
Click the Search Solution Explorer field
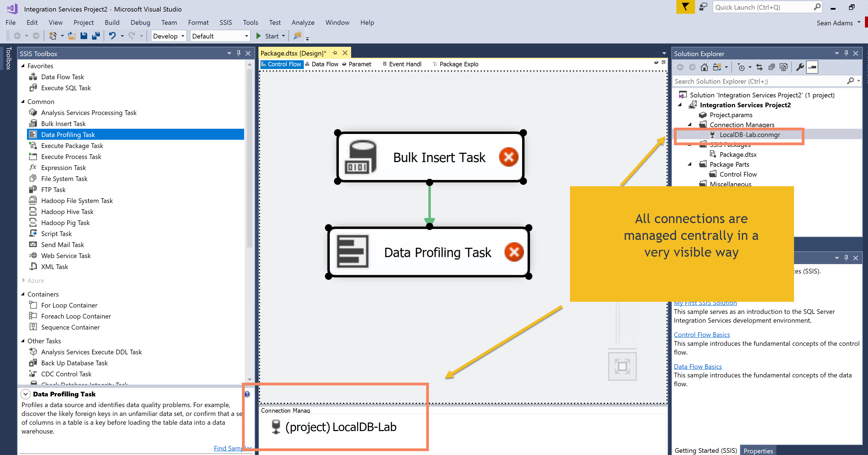[x=758, y=81]
